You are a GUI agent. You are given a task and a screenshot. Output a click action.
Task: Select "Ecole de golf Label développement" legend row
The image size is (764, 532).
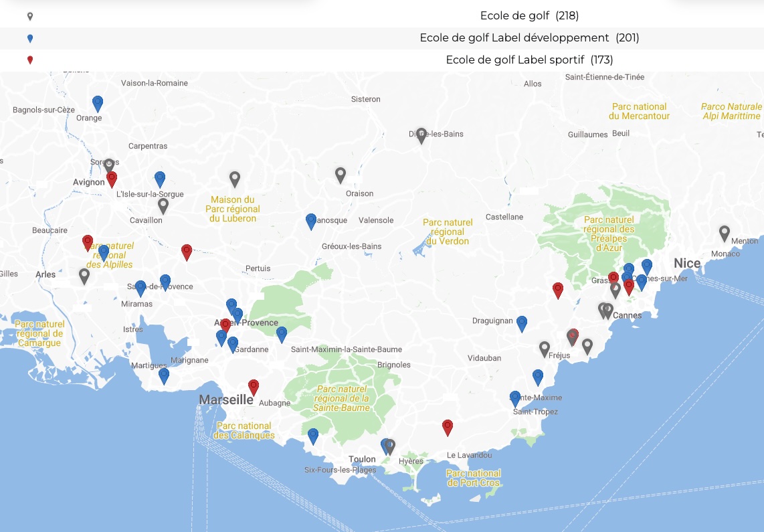(529, 38)
